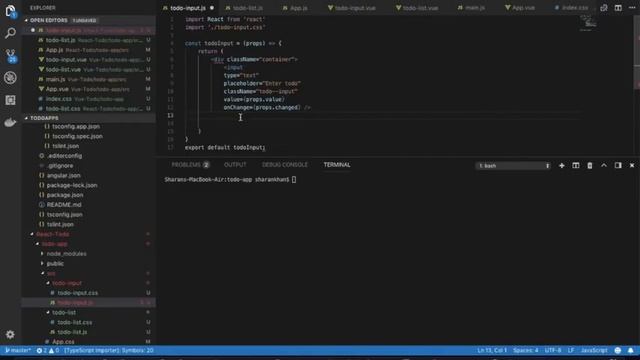Switch to the todo-list.js editor tab
The width and height of the screenshot is (640, 360).
click(x=247, y=8)
